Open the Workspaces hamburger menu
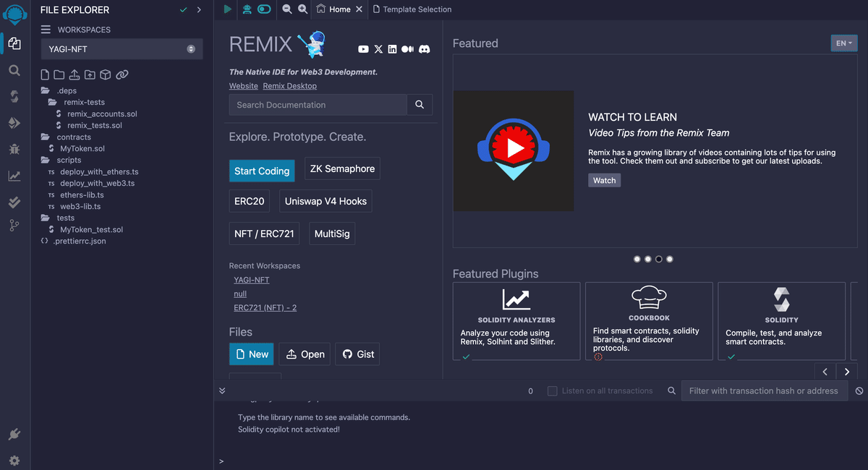The height and width of the screenshot is (470, 868). [46, 30]
